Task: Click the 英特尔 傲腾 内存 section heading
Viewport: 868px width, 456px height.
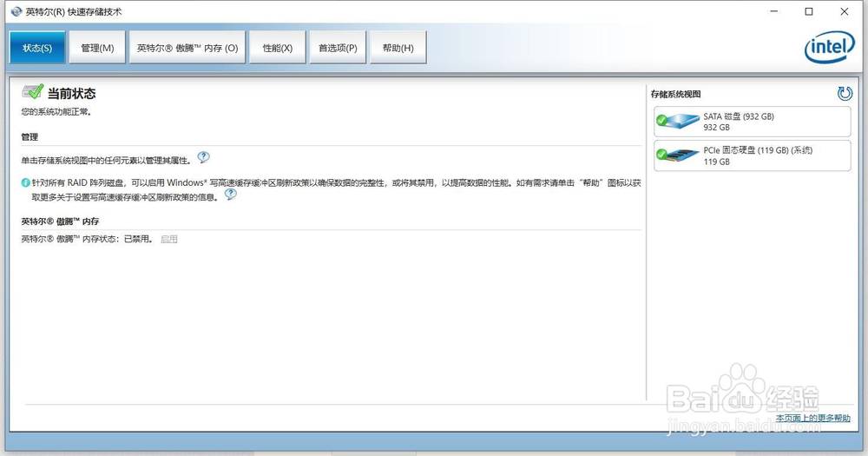Action: point(60,221)
